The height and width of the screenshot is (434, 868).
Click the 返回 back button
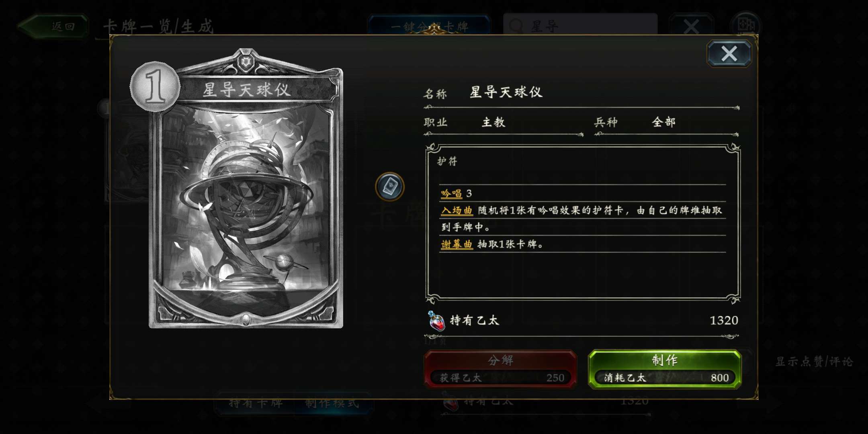53,27
